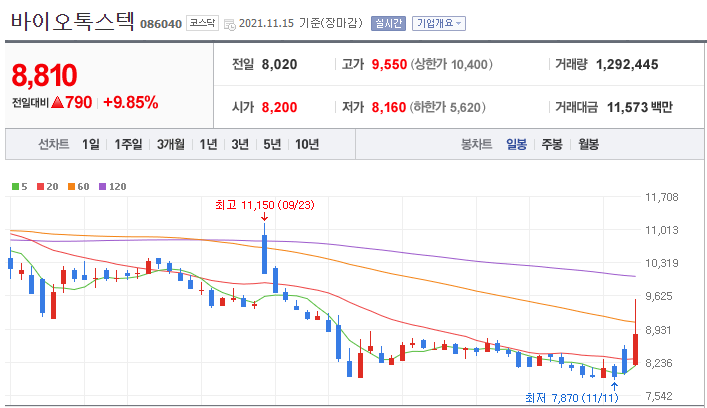Screen dimensions: 707x408
Task: Select the 3개월 line chart tab
Action: click(170, 144)
